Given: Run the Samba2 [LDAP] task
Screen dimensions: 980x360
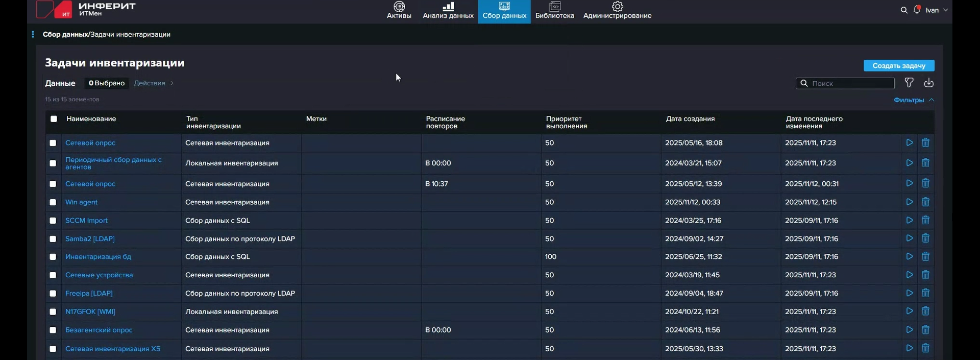Looking at the screenshot, I should [909, 238].
